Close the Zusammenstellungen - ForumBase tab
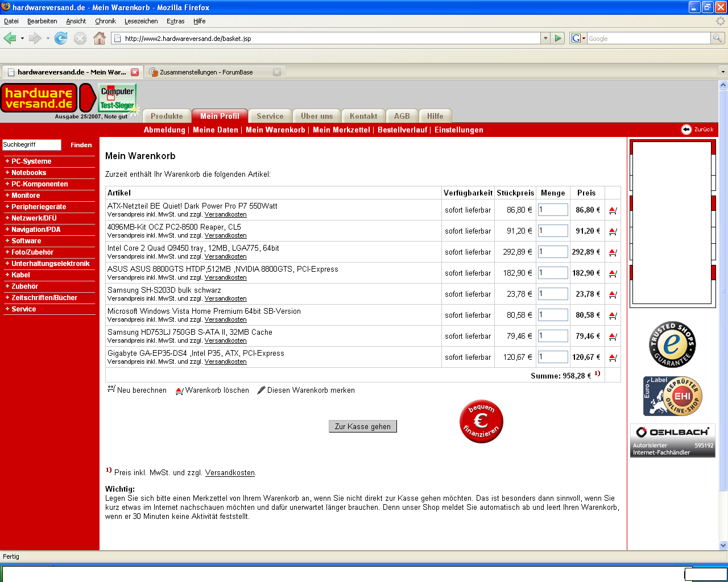This screenshot has width=728, height=582. click(x=277, y=72)
